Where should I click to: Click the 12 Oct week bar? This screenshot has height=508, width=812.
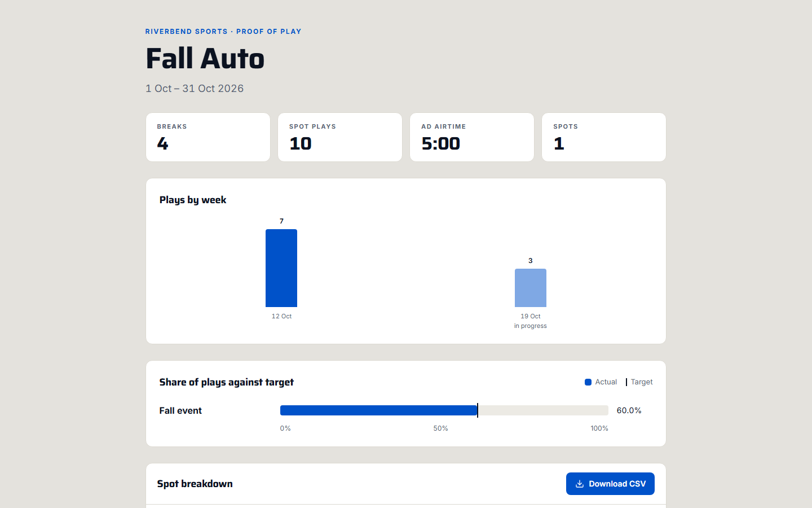point(281,268)
